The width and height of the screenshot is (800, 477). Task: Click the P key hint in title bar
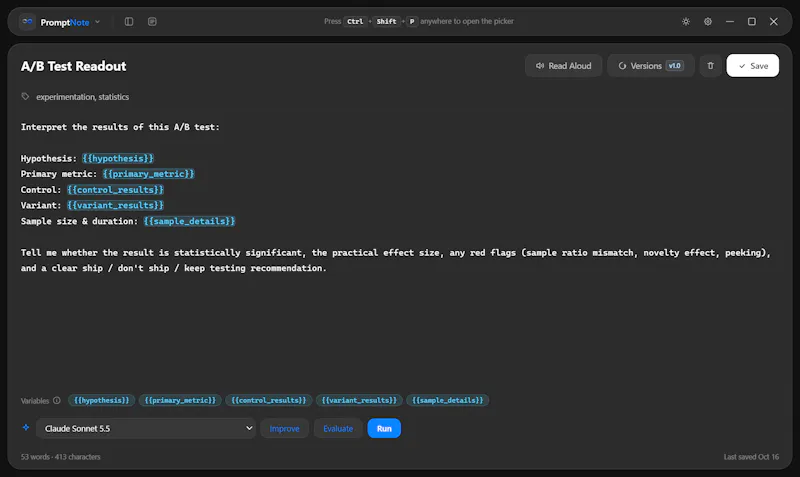[412, 21]
